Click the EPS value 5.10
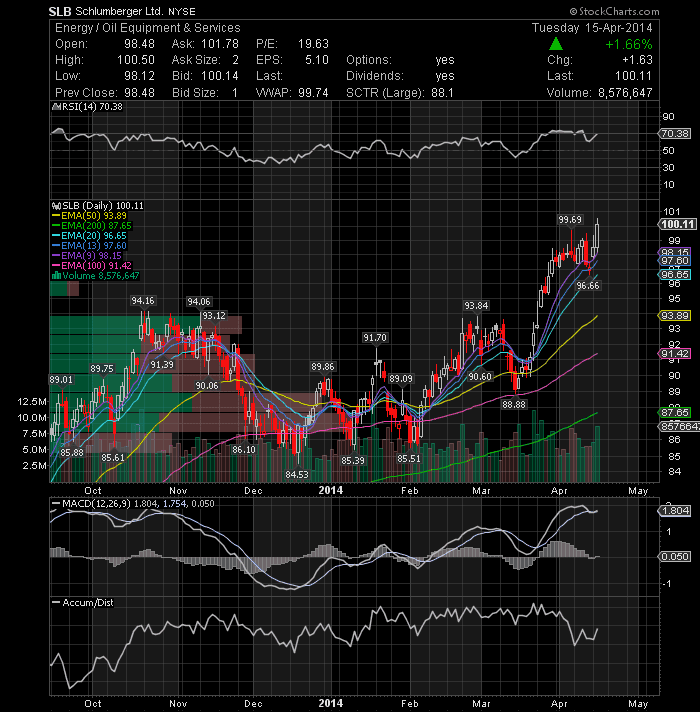Viewport: 700px width, 712px height. pos(317,60)
